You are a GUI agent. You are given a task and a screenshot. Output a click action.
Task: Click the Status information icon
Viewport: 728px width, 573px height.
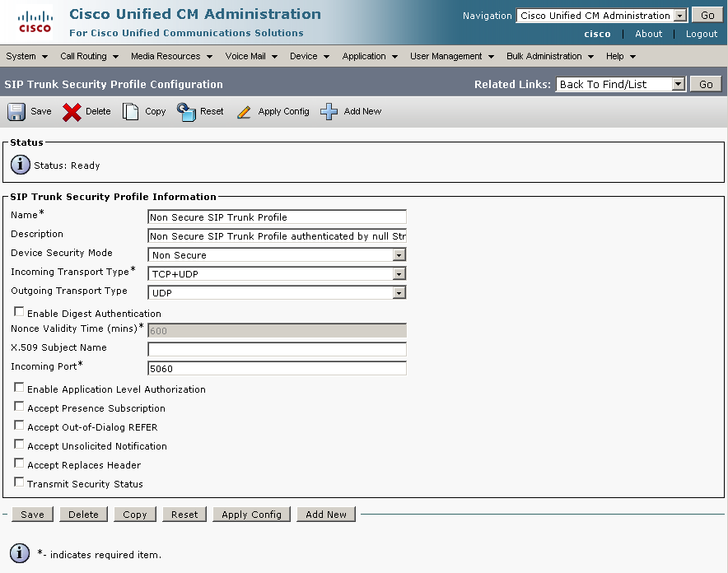[x=21, y=165]
